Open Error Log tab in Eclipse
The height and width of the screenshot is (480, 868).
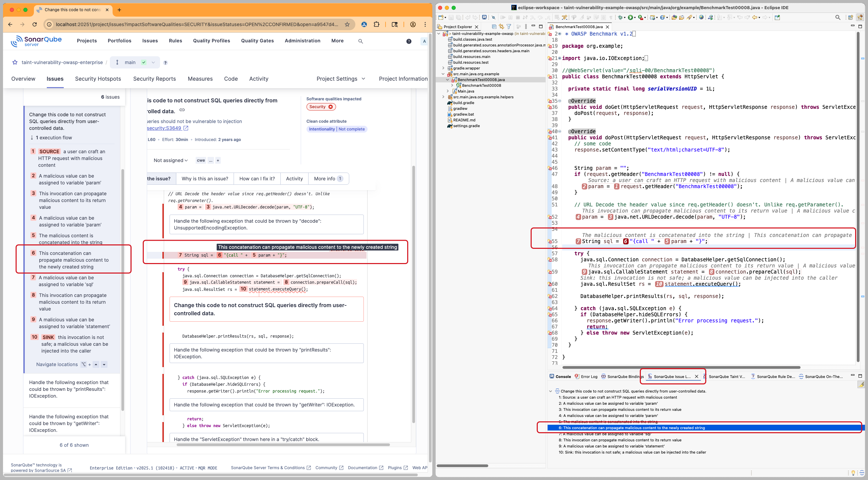click(586, 377)
